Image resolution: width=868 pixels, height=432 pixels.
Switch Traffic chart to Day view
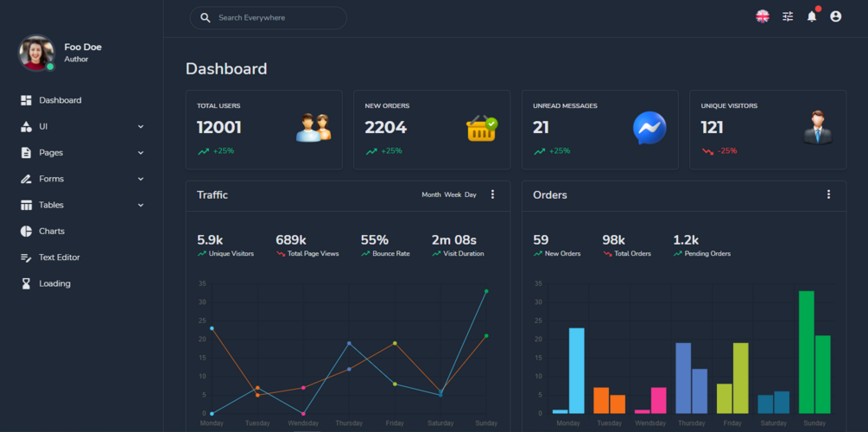[x=471, y=195]
